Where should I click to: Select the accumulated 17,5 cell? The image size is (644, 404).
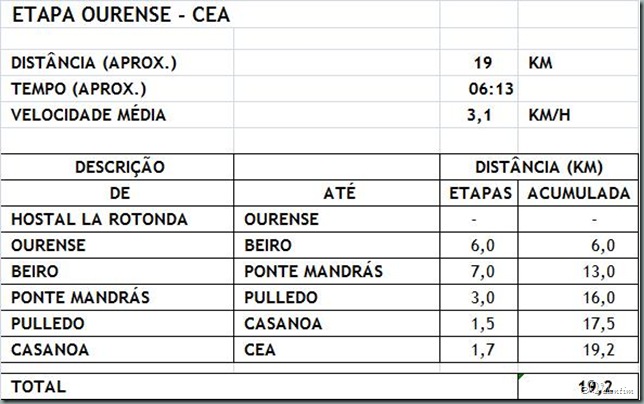click(578, 324)
